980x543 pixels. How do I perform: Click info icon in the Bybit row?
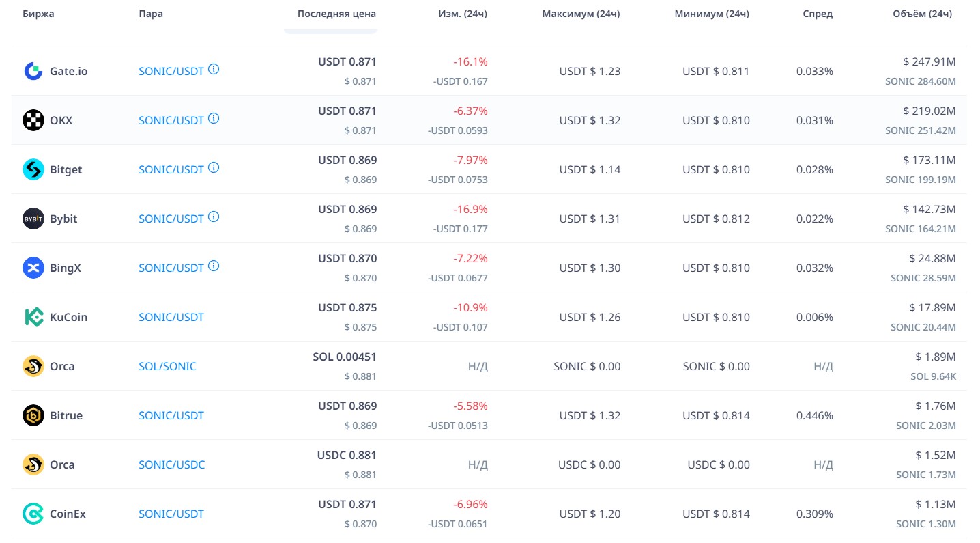tap(214, 217)
